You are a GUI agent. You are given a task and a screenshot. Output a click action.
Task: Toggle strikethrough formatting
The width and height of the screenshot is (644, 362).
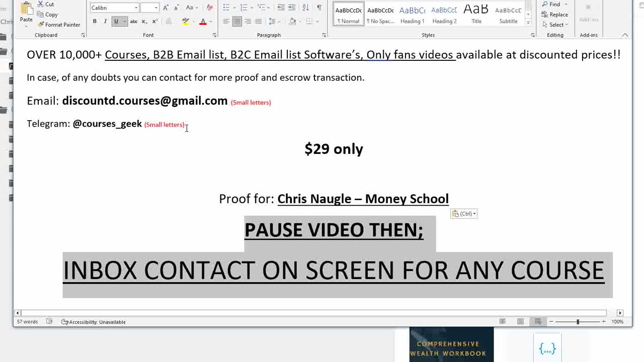point(134,22)
